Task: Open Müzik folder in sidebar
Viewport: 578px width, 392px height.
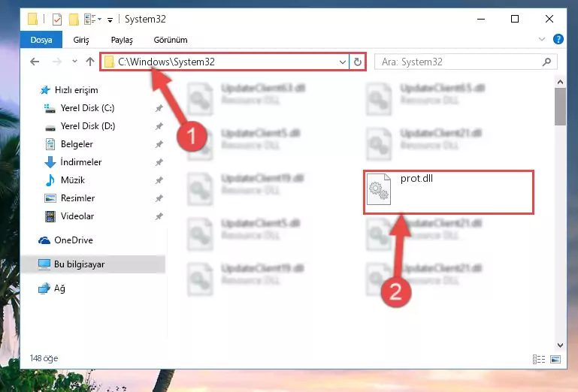Action: (65, 180)
